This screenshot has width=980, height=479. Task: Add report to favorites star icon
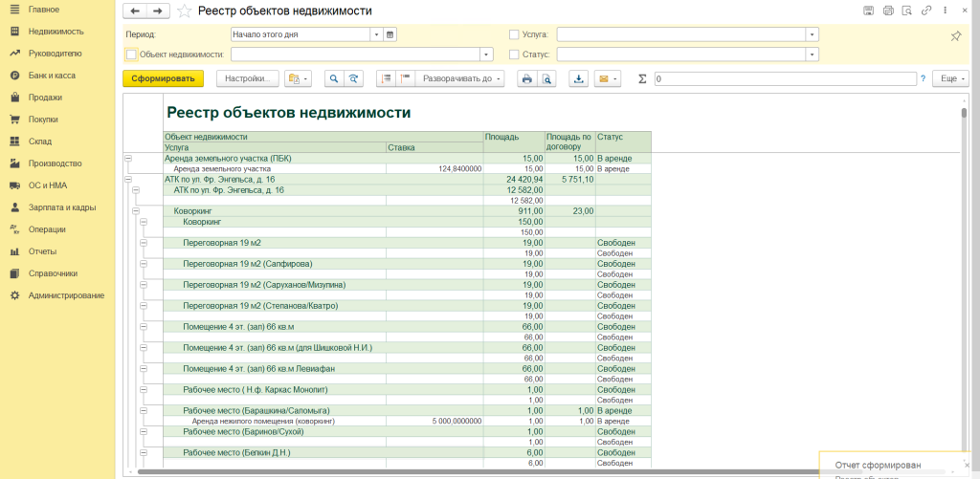[x=184, y=11]
